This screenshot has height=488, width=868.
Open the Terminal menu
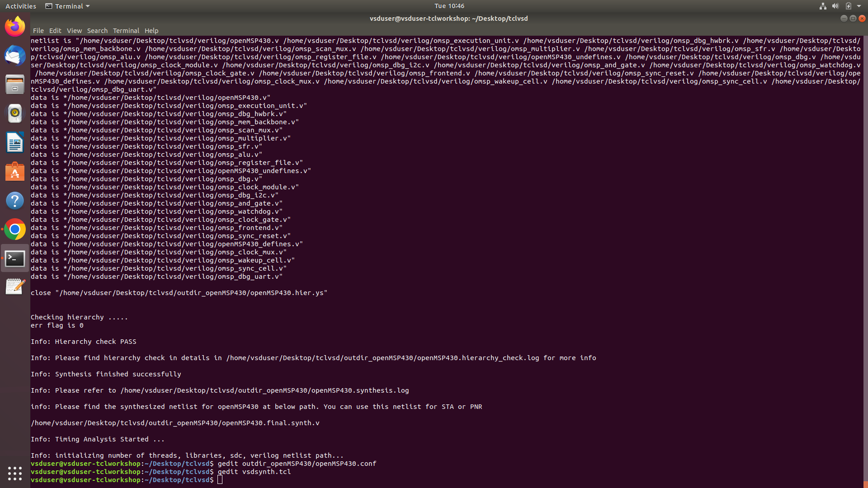click(126, 31)
